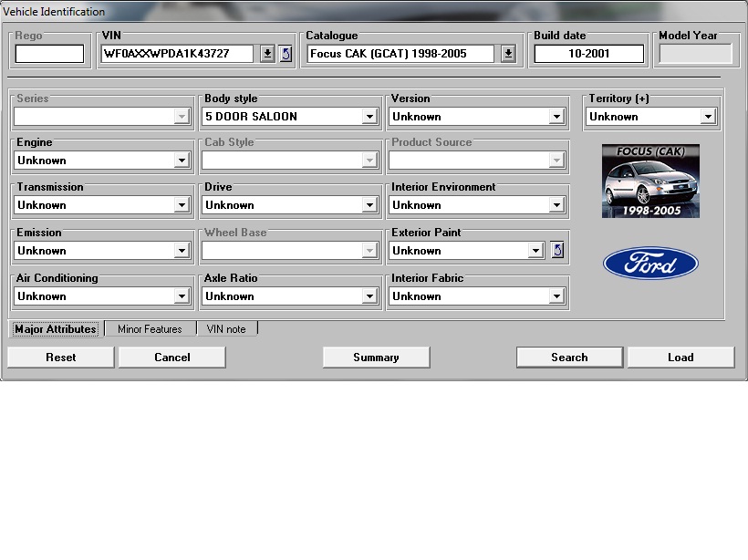Image resolution: width=748 pixels, height=560 pixels.
Task: Expand the Transmission dropdown
Action: click(x=182, y=205)
